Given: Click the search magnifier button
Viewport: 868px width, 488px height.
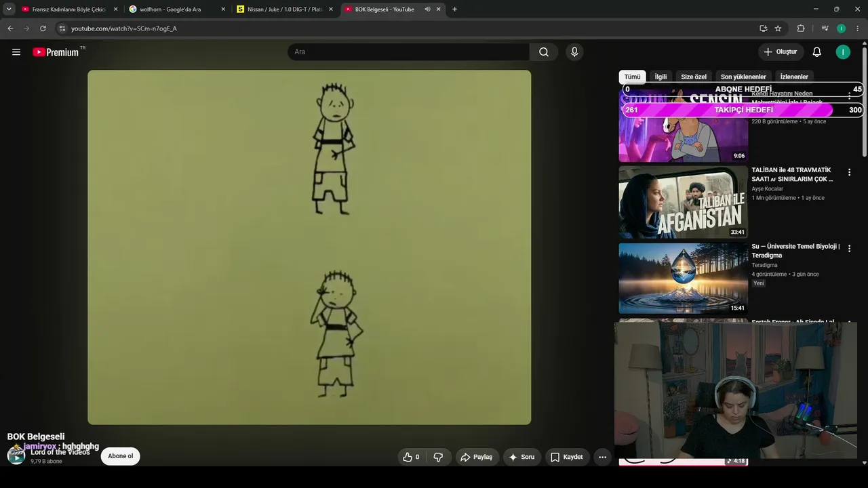Looking at the screenshot, I should [x=544, y=52].
